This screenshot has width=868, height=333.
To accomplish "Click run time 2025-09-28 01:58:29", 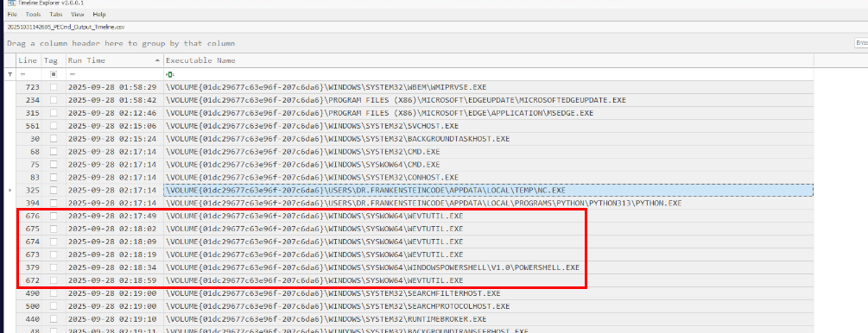I will 111,87.
